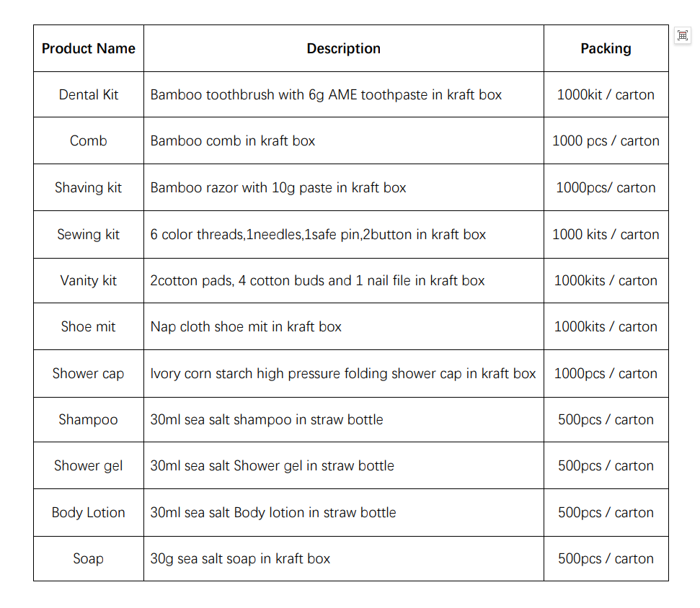Click the Soap product name cell

(x=89, y=558)
